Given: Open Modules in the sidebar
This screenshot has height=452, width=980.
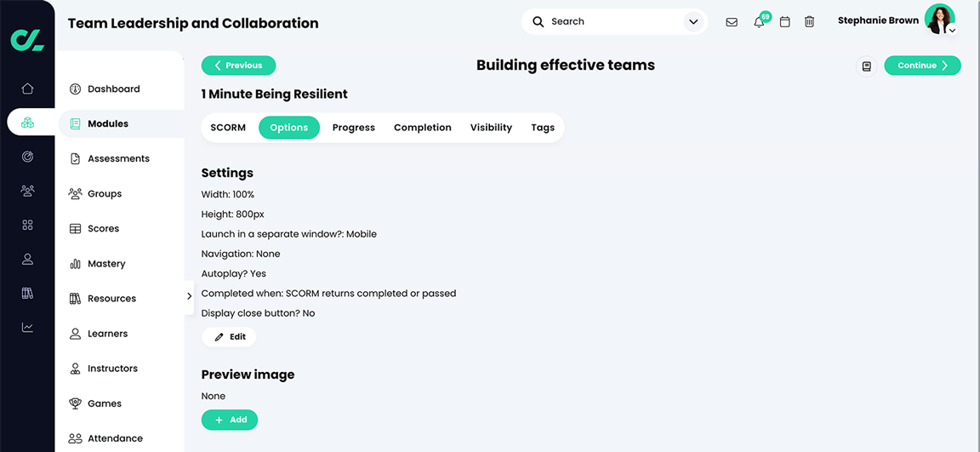Looking at the screenshot, I should pos(122,123).
